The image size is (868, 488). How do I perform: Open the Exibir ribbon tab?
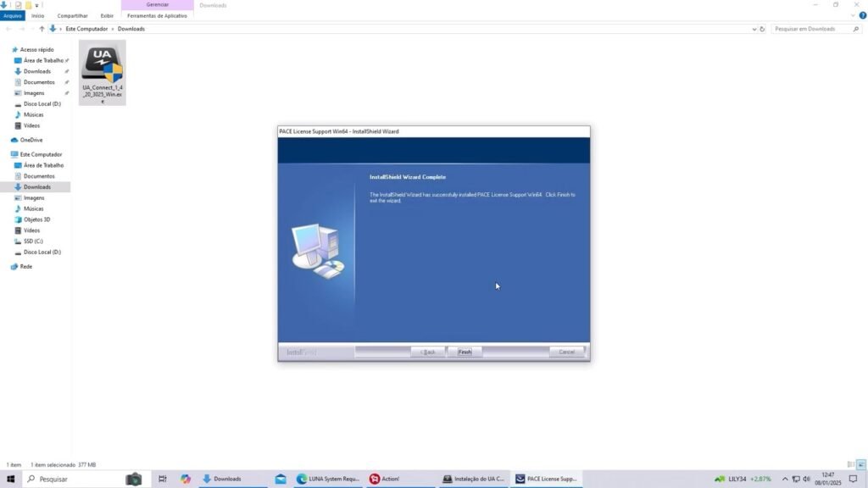[x=107, y=16]
